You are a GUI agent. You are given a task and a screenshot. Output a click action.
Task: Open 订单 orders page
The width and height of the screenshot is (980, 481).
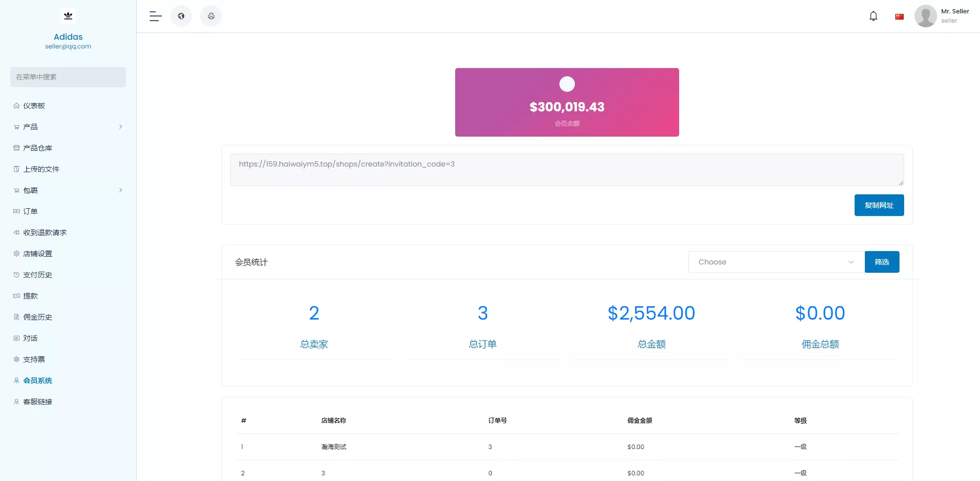coord(30,211)
